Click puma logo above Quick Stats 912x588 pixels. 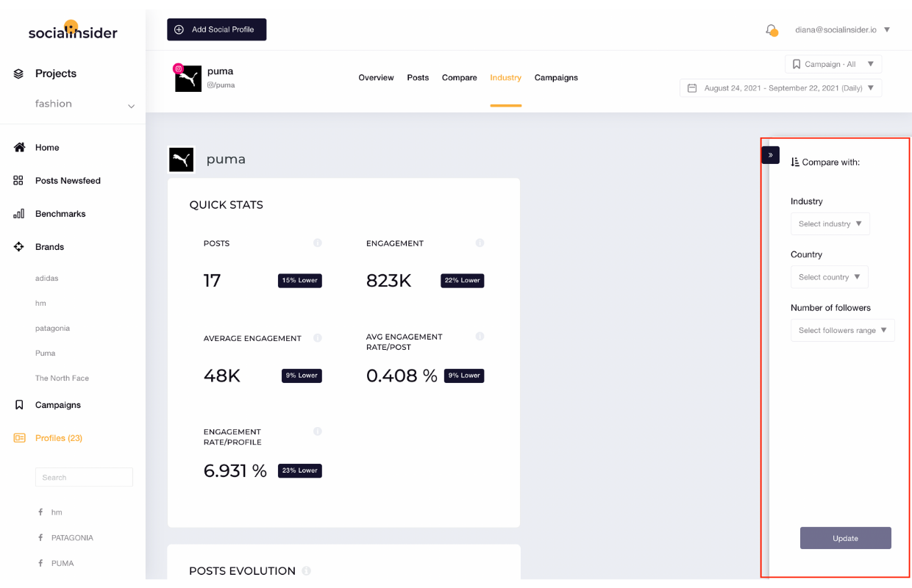182,159
